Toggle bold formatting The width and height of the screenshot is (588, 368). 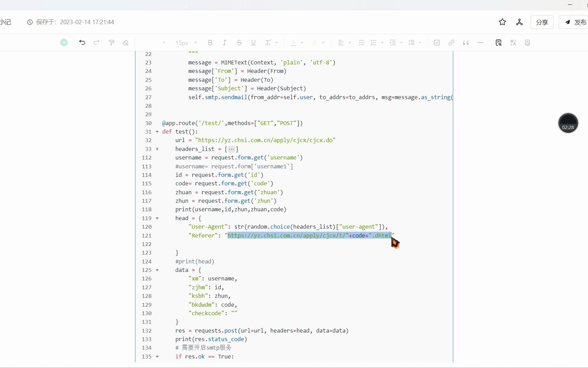(x=210, y=43)
